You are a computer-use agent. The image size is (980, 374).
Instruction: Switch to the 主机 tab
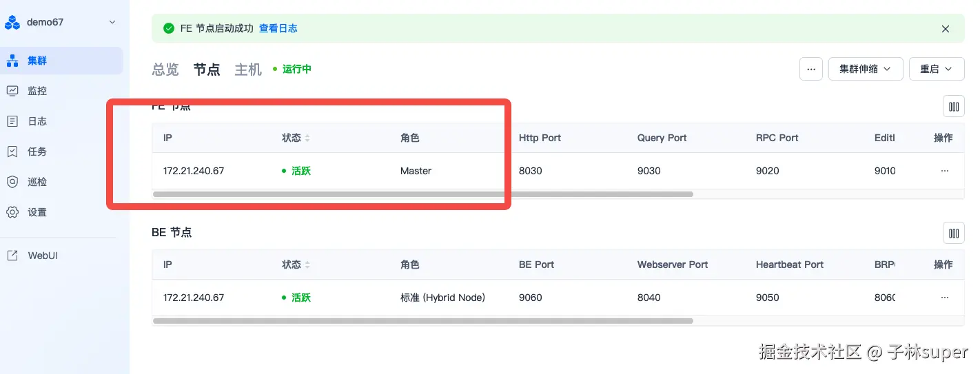click(248, 70)
